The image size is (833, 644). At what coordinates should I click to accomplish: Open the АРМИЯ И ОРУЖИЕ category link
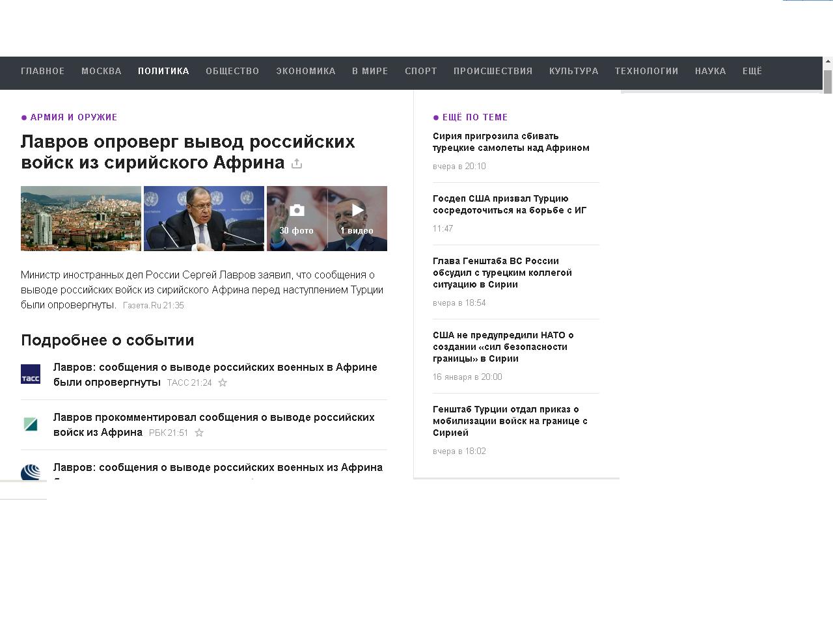coord(74,117)
